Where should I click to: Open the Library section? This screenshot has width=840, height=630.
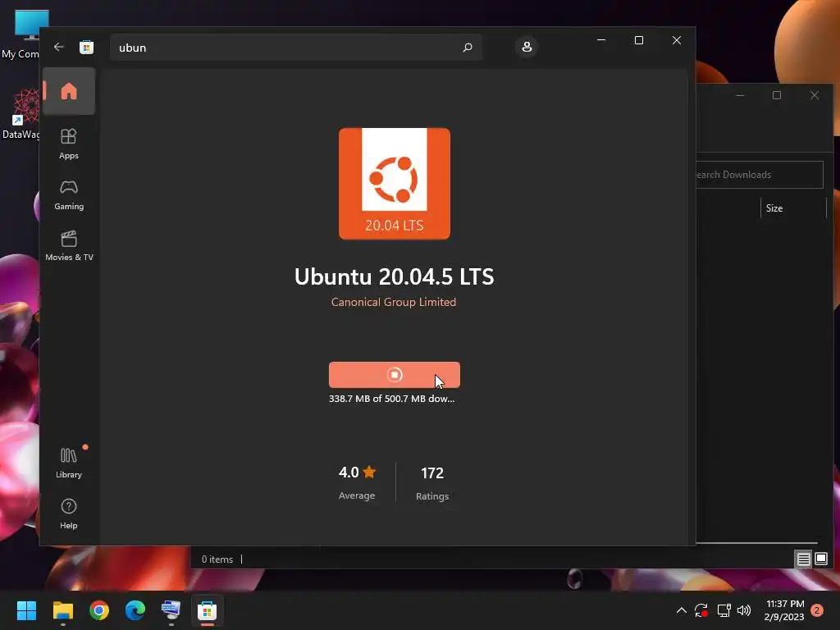(69, 463)
